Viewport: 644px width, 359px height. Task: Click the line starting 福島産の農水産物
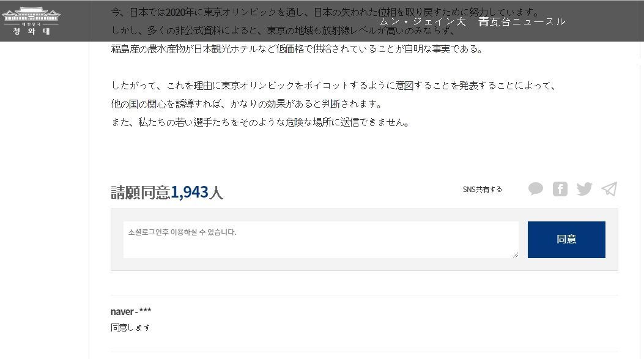(x=297, y=49)
